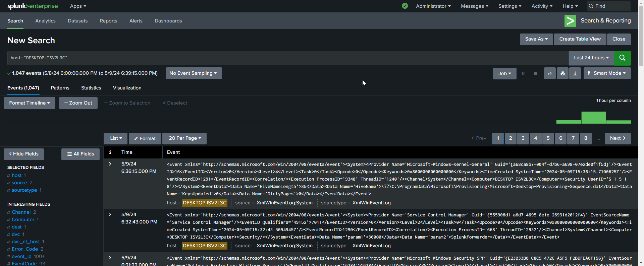Click the Hide Fields button

point(24,154)
